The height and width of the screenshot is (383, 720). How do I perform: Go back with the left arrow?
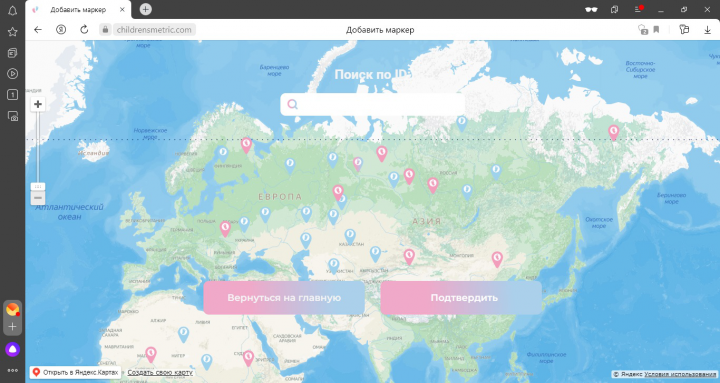[x=38, y=30]
